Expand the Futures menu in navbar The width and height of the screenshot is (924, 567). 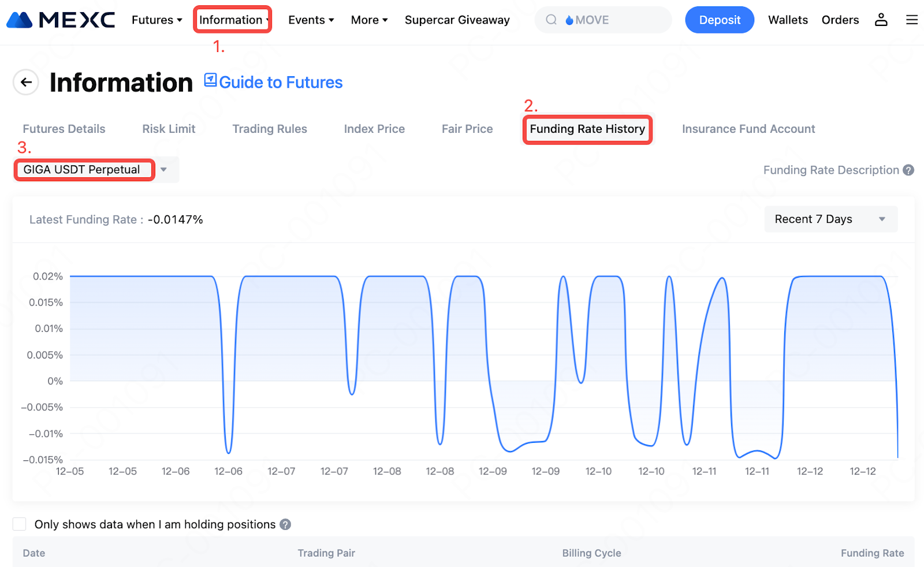coord(157,20)
